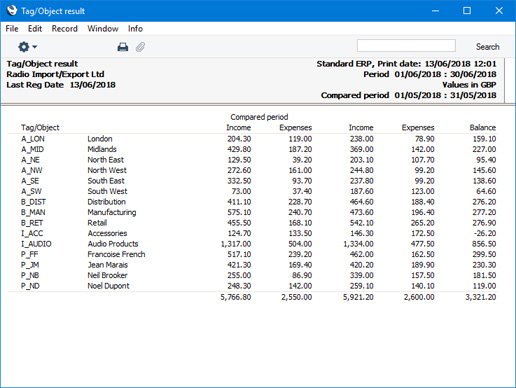Select the A_MID tag code

(32, 149)
